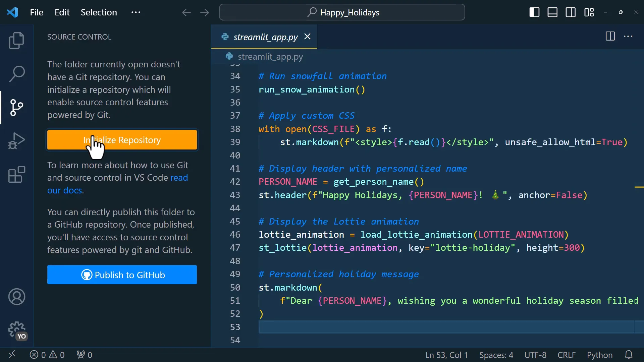Change line endings via the CRLF selector

pos(566,355)
